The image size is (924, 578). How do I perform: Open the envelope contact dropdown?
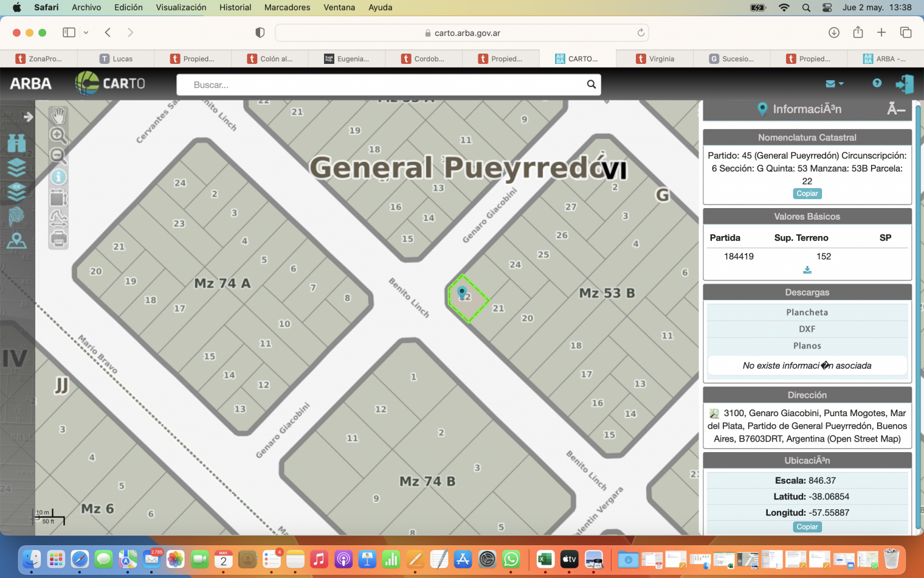pos(834,83)
